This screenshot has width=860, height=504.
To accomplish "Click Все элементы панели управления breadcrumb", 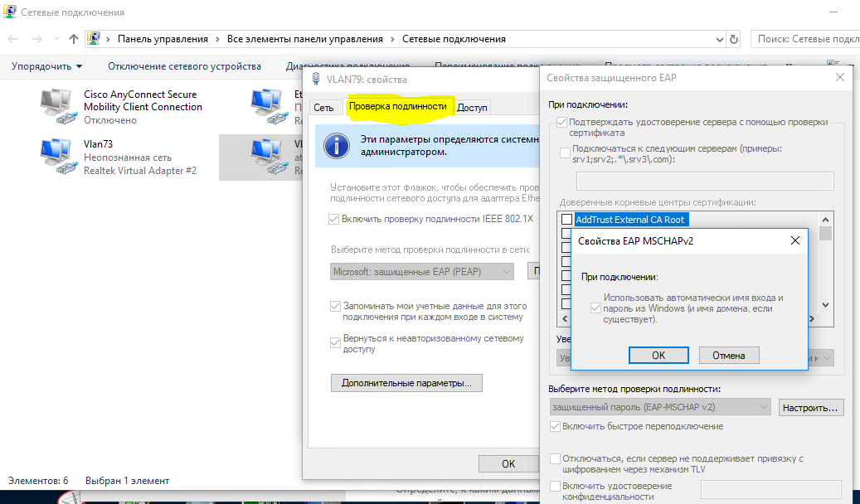I will [x=305, y=39].
